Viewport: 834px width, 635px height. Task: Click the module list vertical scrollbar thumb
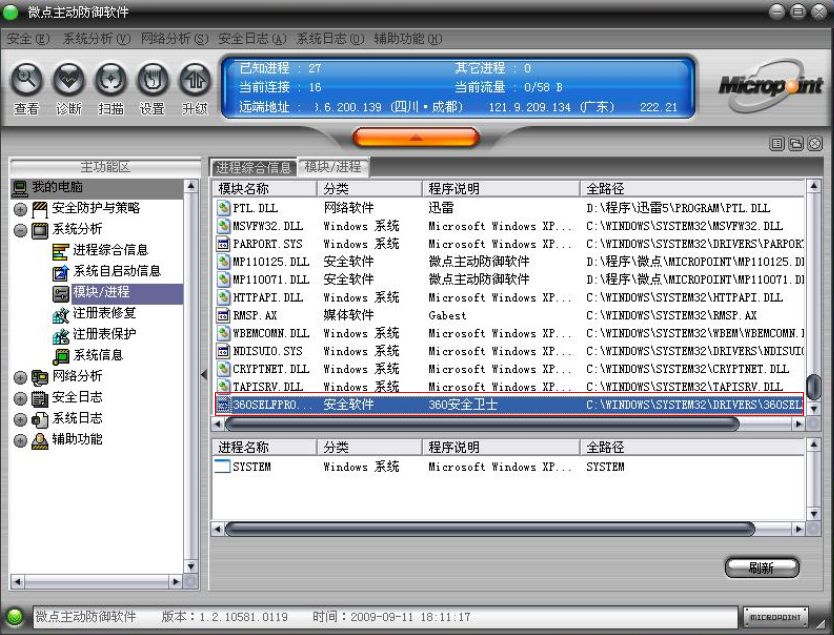[813, 387]
